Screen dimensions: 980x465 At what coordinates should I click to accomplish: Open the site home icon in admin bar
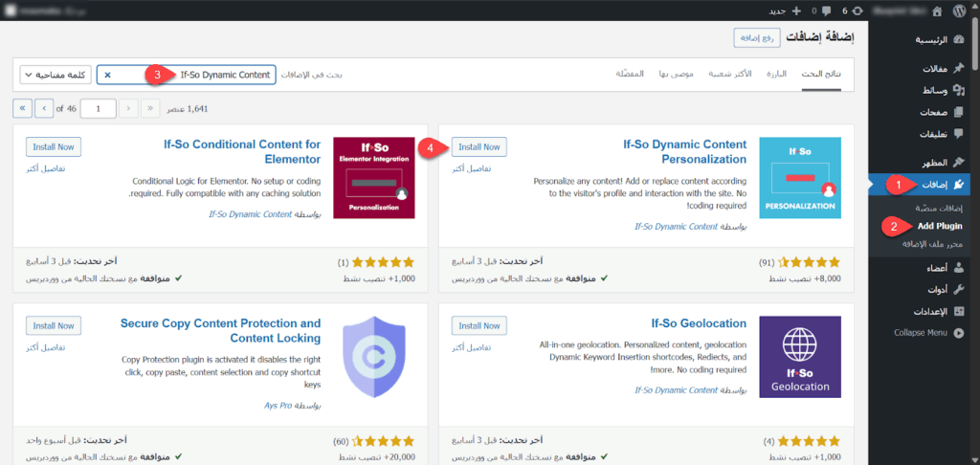pos(938,11)
